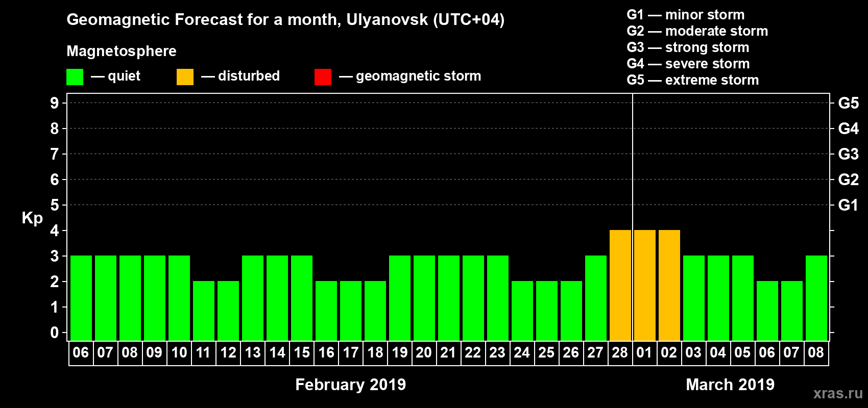The image size is (868, 408).
Task: Click the 'G3' right axis label
Action: pos(849,154)
